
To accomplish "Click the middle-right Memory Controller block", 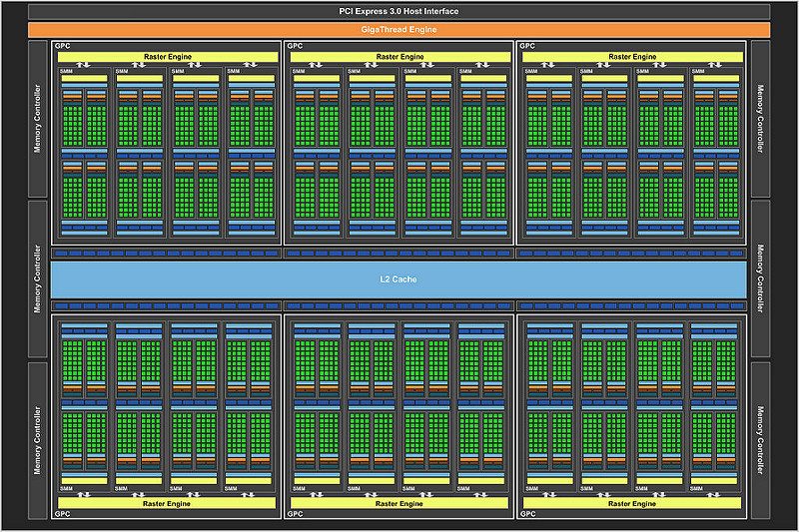I will pyautogui.click(x=760, y=278).
